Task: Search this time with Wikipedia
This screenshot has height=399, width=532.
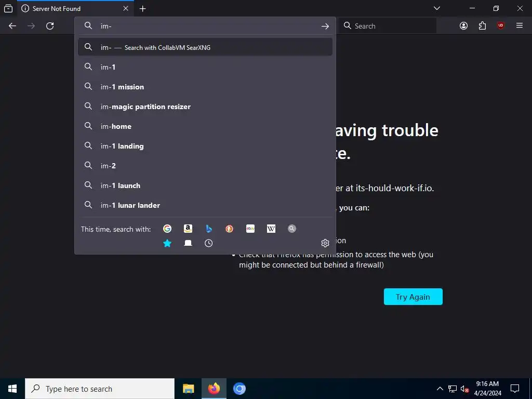Action: pos(271,229)
